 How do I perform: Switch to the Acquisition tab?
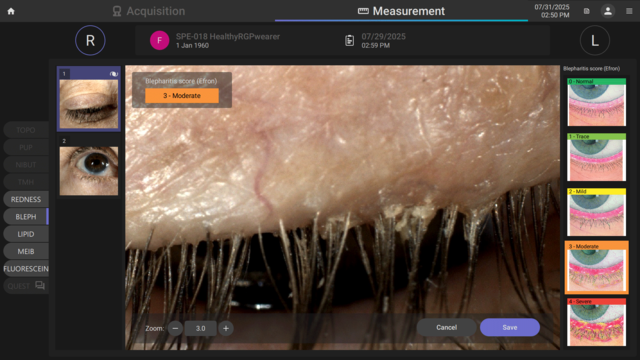coord(149,11)
